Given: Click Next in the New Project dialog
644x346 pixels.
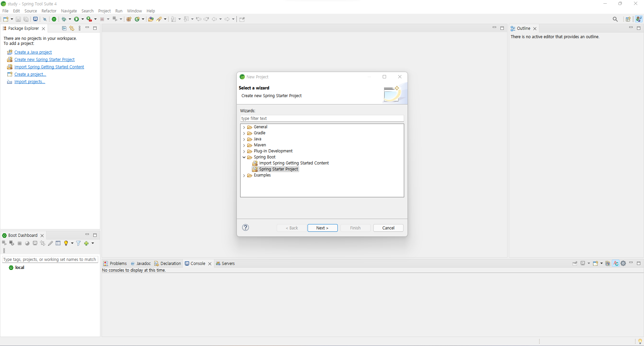Looking at the screenshot, I should (322, 228).
